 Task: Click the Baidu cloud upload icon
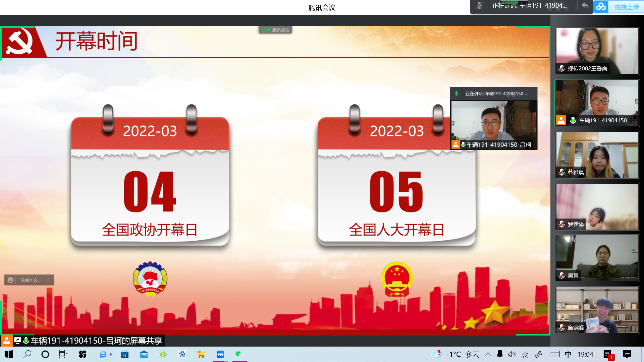[601, 7]
